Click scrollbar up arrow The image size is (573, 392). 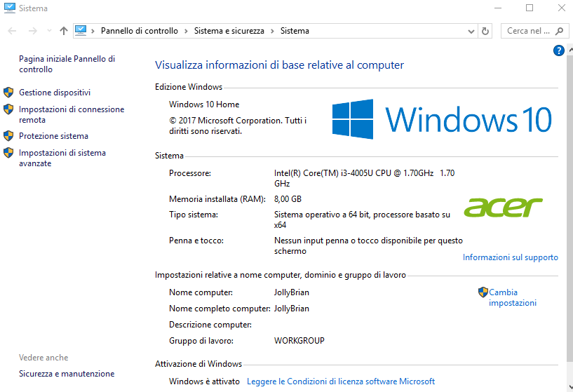[x=570, y=50]
